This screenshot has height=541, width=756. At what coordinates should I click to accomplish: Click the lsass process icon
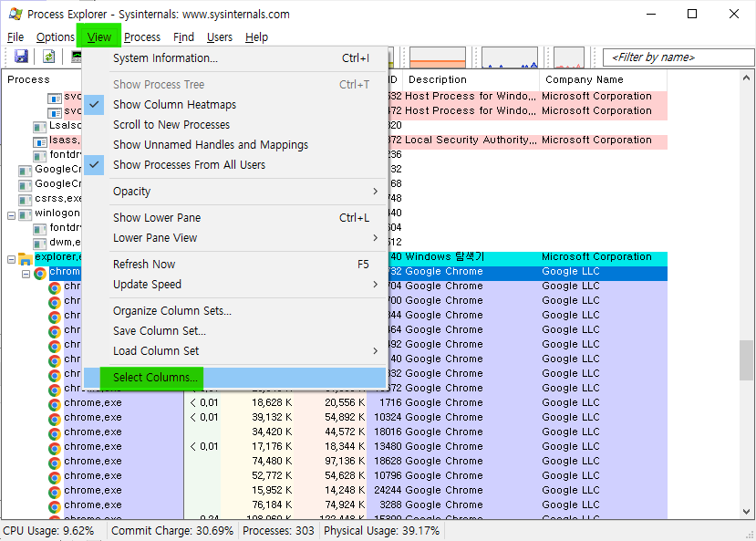[x=39, y=142]
